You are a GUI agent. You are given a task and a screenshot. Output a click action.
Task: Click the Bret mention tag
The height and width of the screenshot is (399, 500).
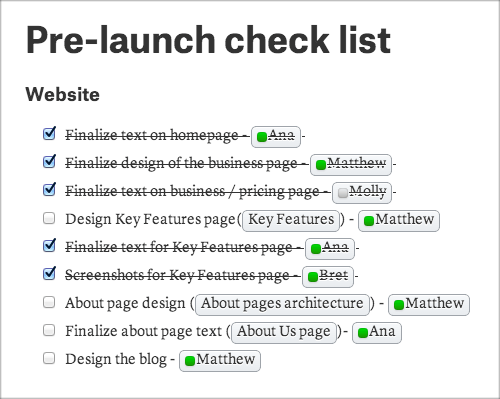coord(328,276)
